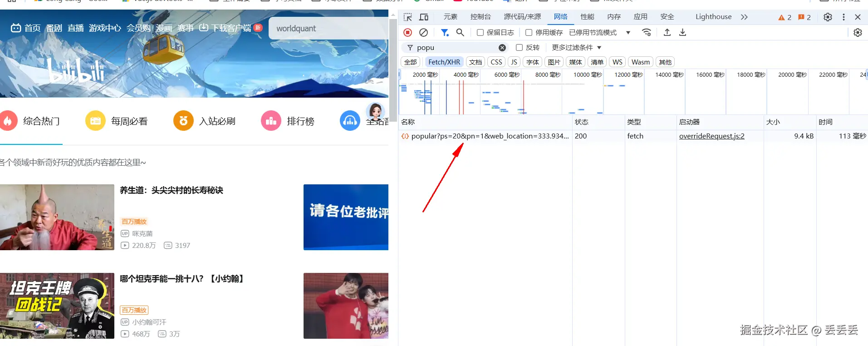
Task: Toggle the network filter funnel icon
Action: [445, 32]
